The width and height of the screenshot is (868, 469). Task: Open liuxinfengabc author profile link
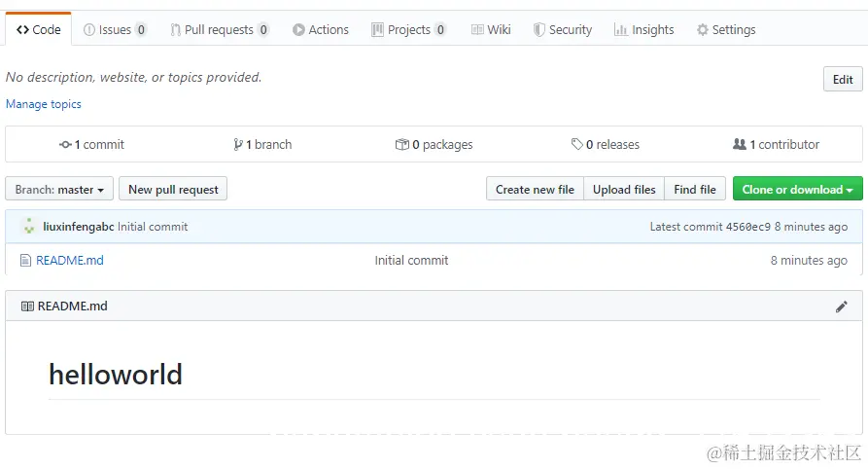(x=79, y=226)
